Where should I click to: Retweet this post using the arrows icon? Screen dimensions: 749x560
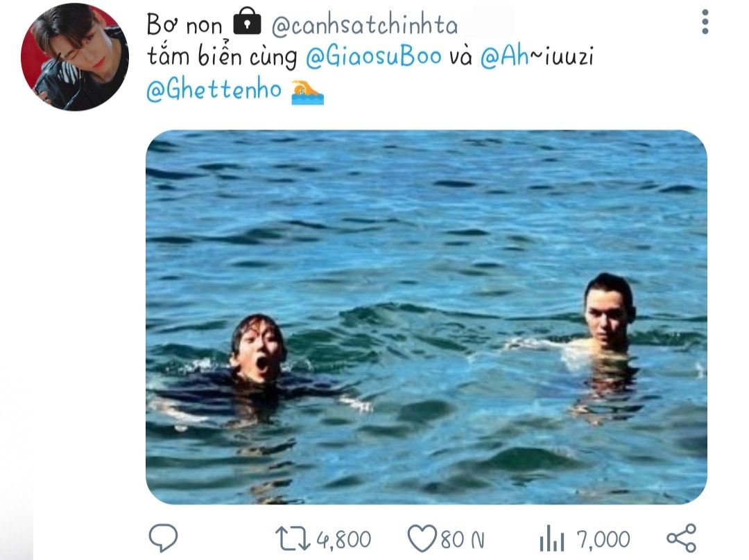291,538
